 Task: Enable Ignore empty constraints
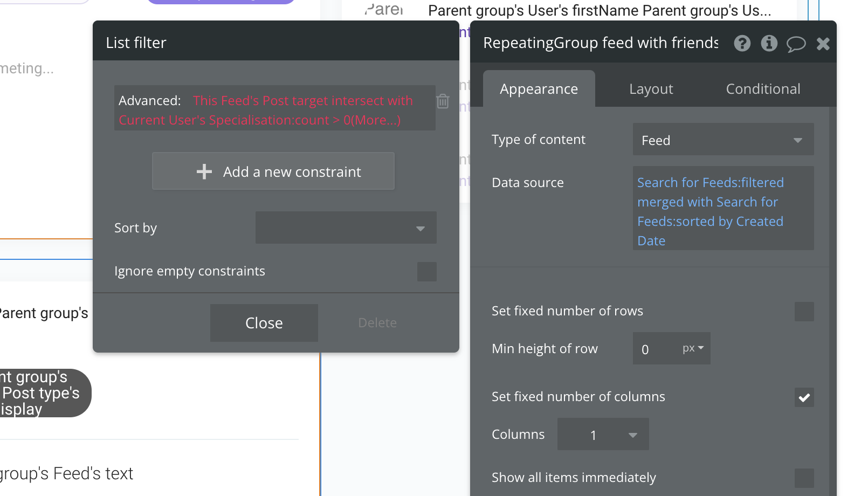pyautogui.click(x=426, y=272)
